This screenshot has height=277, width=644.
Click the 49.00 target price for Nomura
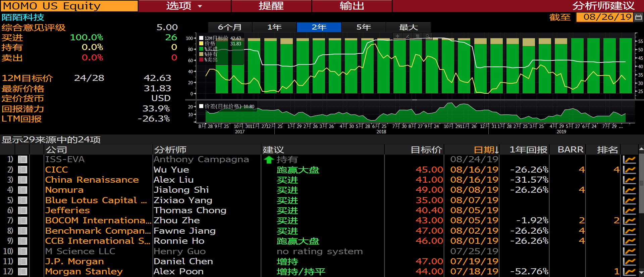tap(429, 190)
